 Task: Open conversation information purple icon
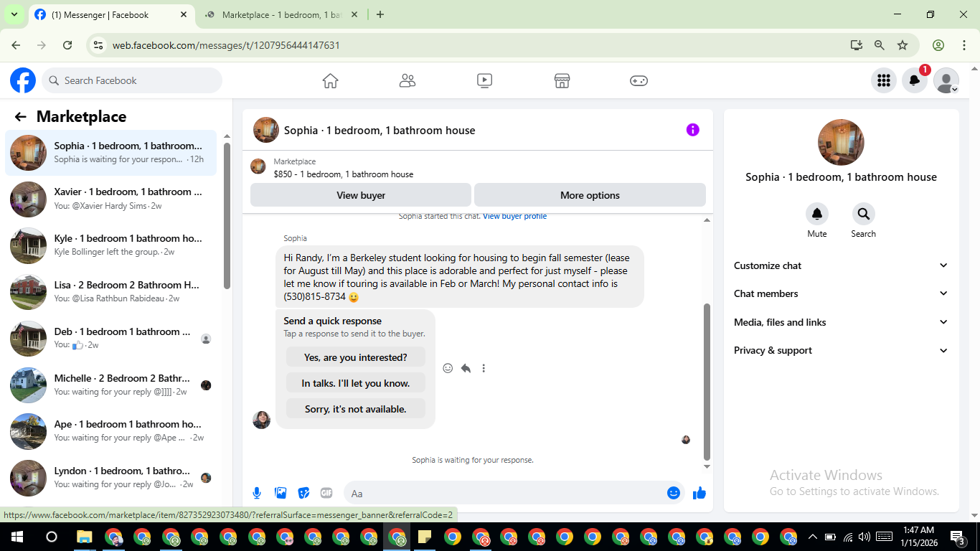(x=692, y=130)
